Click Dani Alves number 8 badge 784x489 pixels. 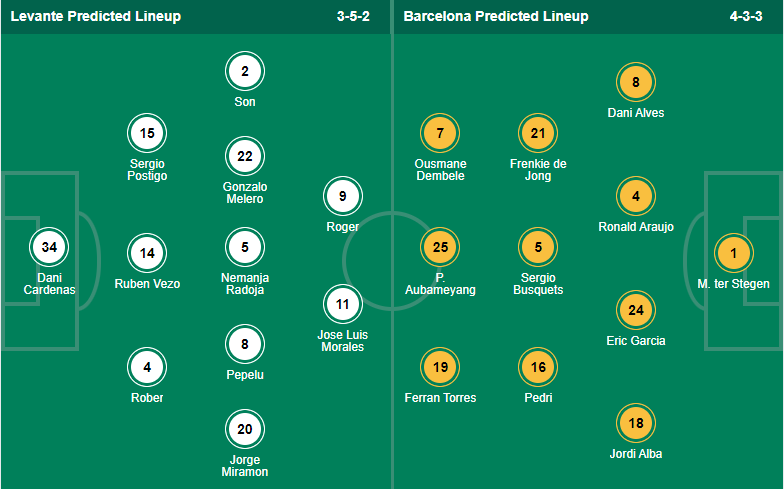click(x=636, y=82)
